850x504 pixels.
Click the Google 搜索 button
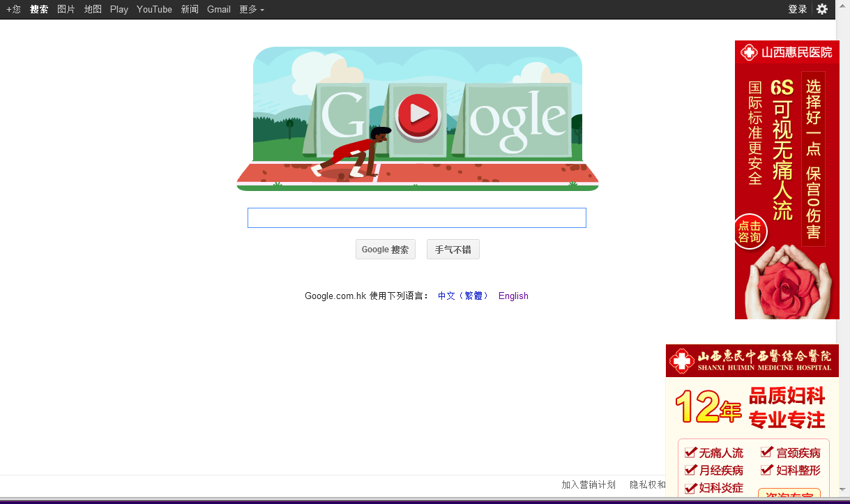click(386, 250)
